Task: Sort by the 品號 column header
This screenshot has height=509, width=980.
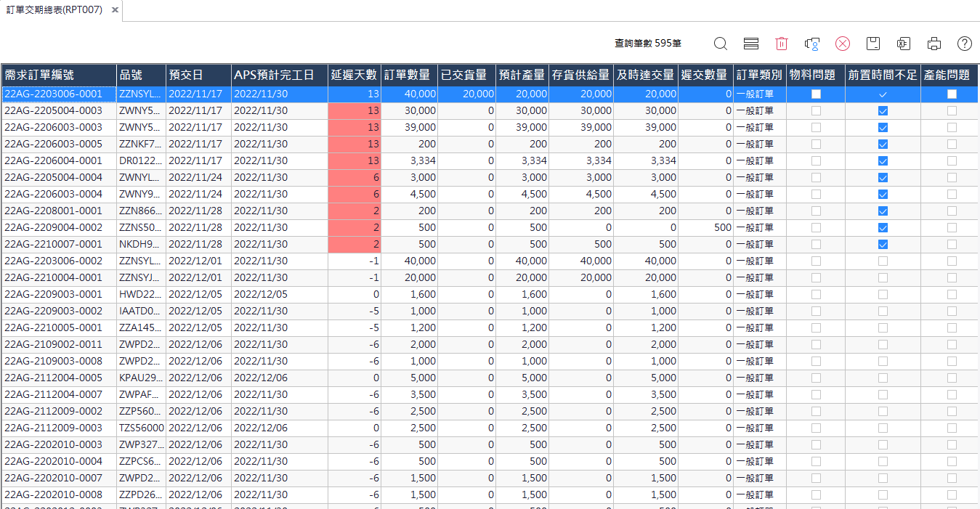Action: 141,75
